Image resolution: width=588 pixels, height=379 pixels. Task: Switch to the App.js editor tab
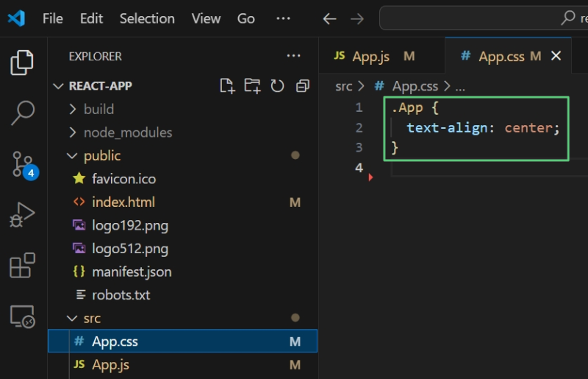pos(381,56)
